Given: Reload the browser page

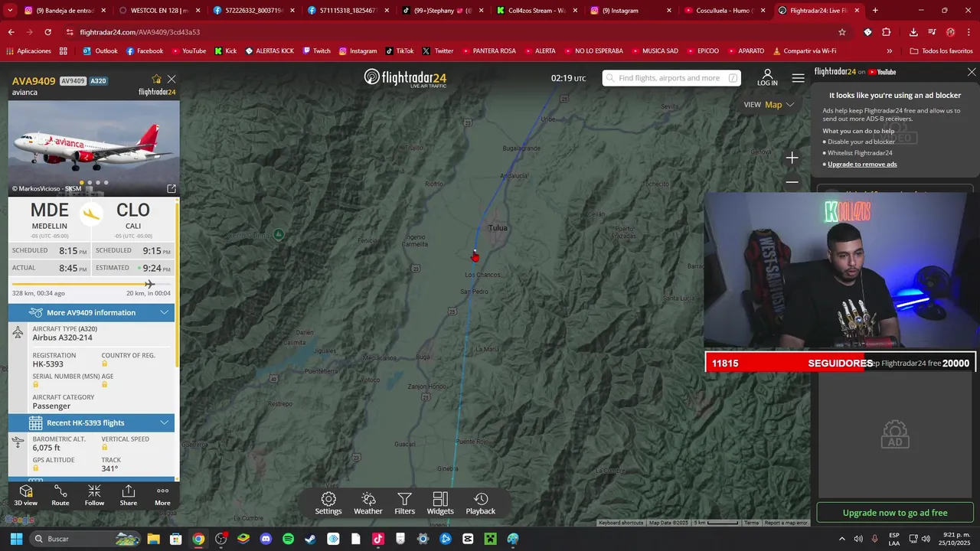Looking at the screenshot, I should pos(48,32).
